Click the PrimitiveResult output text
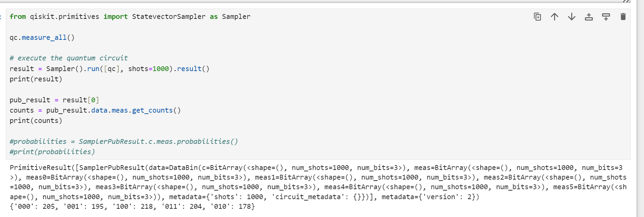The width and height of the screenshot is (644, 217). 318,182
